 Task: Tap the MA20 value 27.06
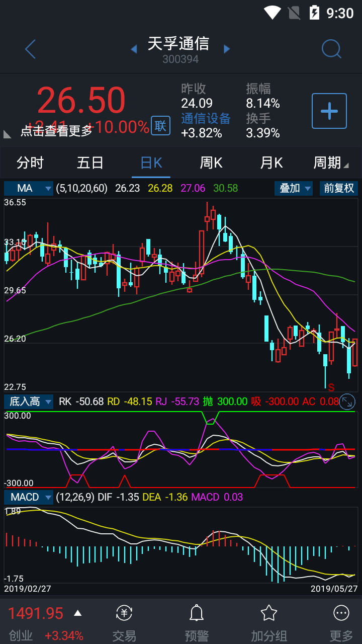pos(193,188)
